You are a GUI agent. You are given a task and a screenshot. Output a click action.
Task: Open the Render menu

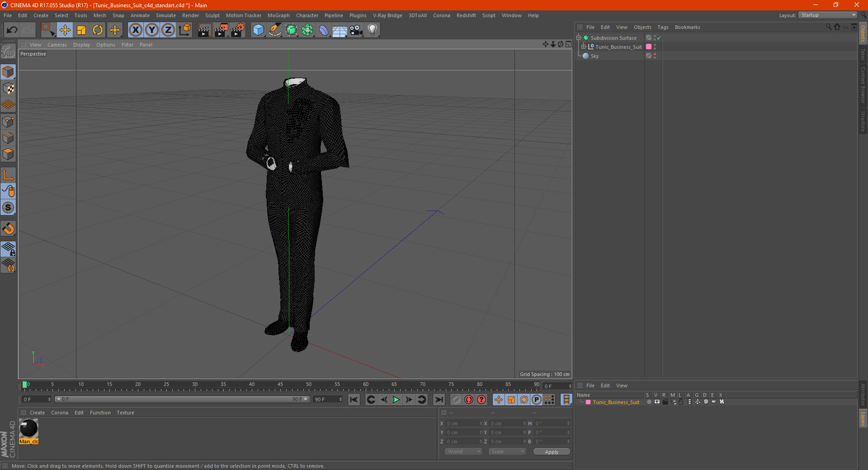(x=190, y=15)
